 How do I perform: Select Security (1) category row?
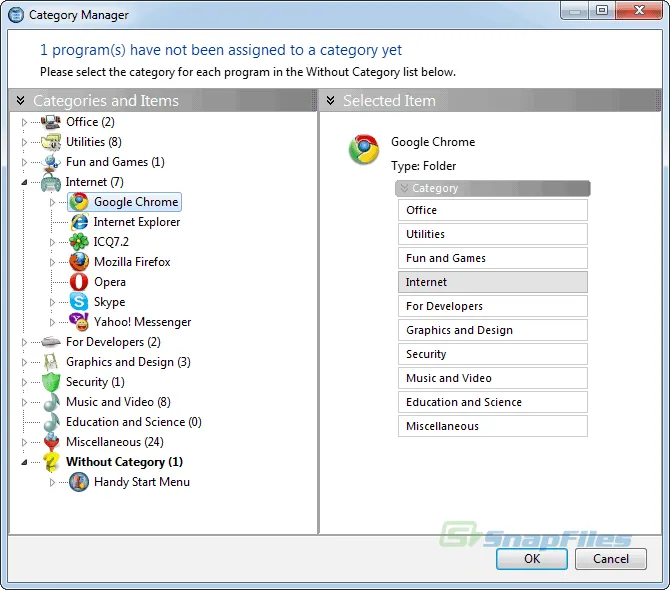click(x=95, y=382)
